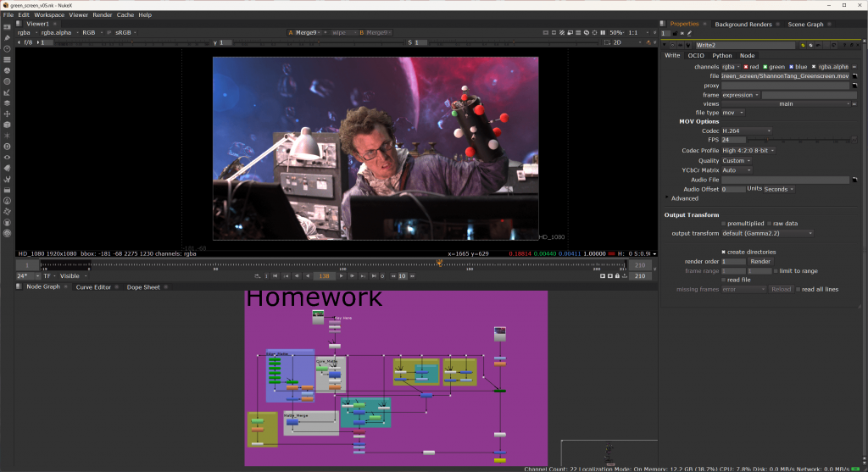Screen dimensions: 868x472
Task: Play the timeline forward
Action: 341,276
